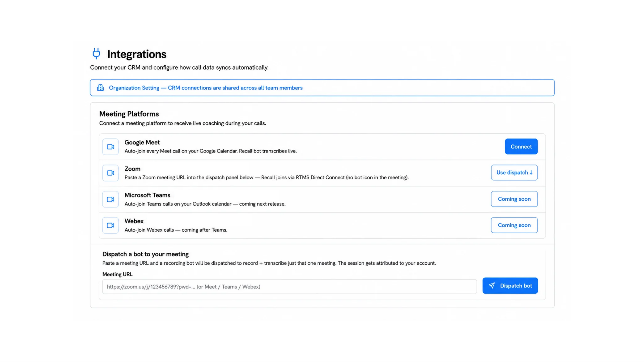This screenshot has height=362, width=644.
Task: Click Use dispatch button for Zoom
Action: 514,173
